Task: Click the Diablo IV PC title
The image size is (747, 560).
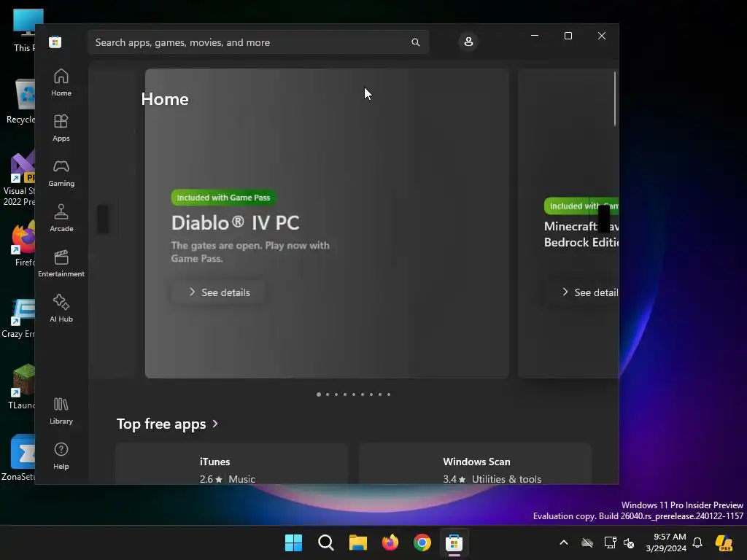Action: tap(236, 223)
